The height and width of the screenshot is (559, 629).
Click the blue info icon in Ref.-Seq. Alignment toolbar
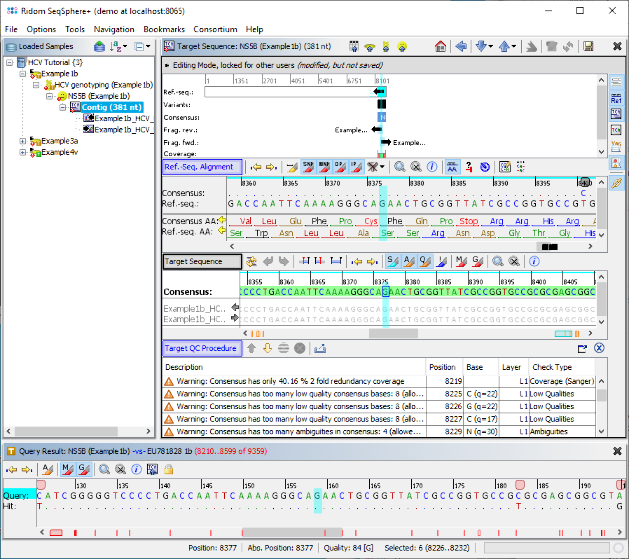(431, 167)
